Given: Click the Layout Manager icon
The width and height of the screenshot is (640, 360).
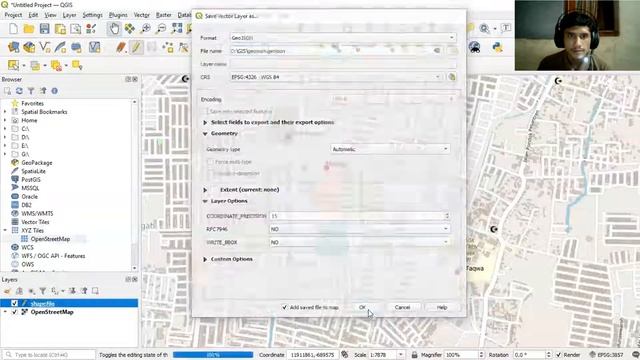Looking at the screenshot, I should click(76, 29).
